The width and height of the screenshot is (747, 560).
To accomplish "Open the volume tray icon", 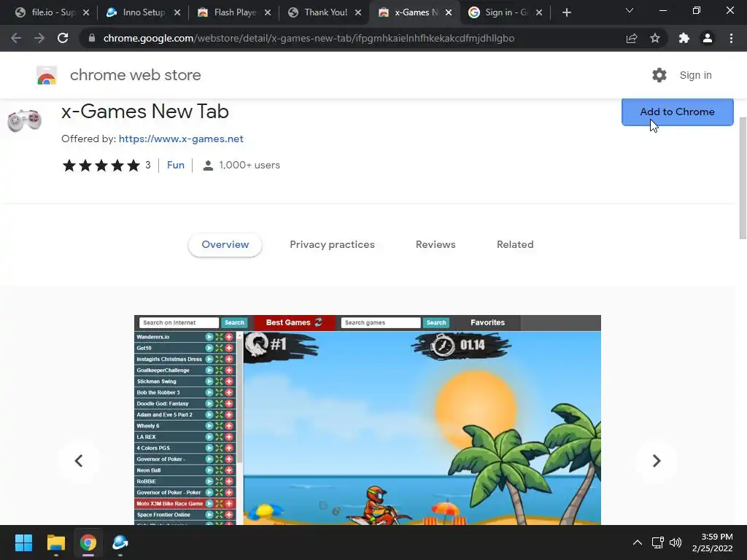I will 676,542.
